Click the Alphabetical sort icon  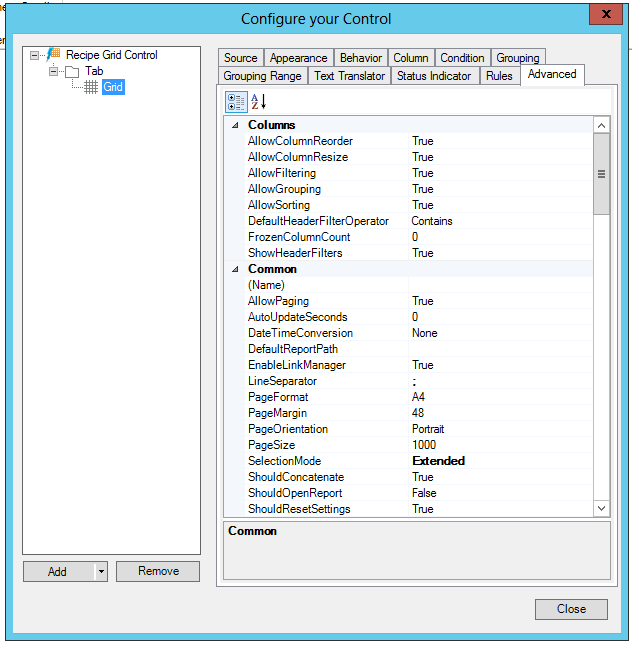258,101
